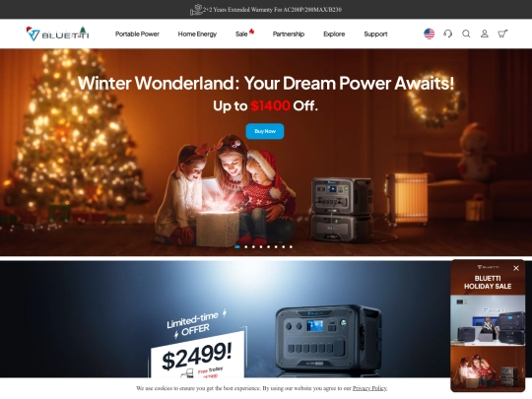Select the first carousel slide indicator
Screen dimensions: 532x399
coord(237,246)
